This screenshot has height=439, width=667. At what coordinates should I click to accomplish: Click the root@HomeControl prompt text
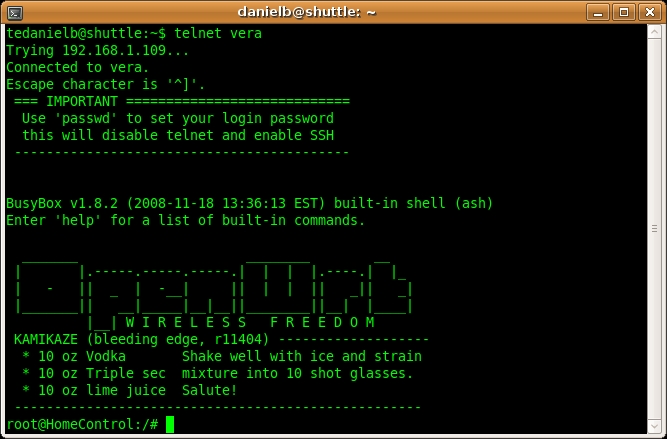click(x=82, y=424)
